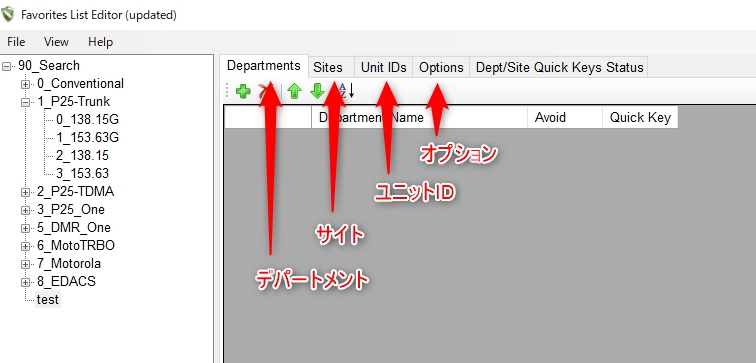Expand the 3_P25_One tree node
This screenshot has width=756, height=363.
[x=25, y=210]
